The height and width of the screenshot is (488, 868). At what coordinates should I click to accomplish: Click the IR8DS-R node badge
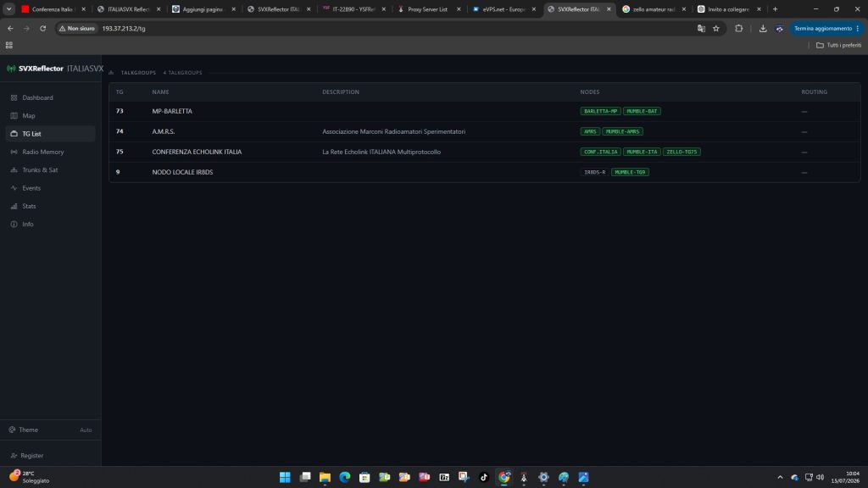(x=594, y=172)
